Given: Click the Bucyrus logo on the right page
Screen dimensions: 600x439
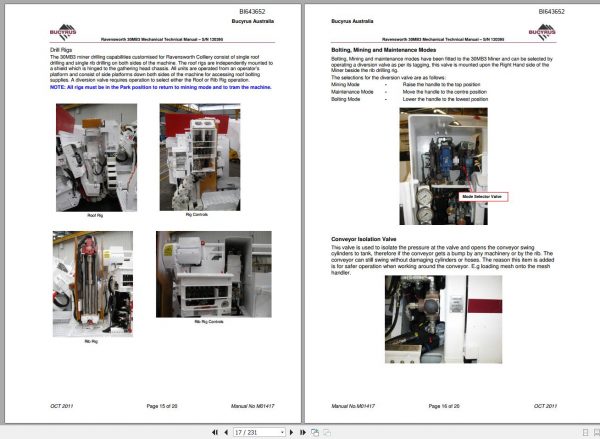Looking at the screenshot, I should point(542,32).
